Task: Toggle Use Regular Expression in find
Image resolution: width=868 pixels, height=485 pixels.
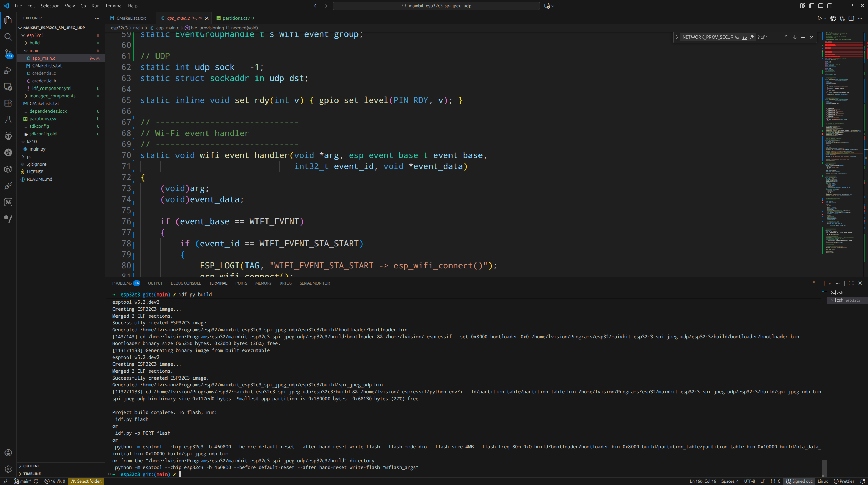Action: click(x=752, y=37)
